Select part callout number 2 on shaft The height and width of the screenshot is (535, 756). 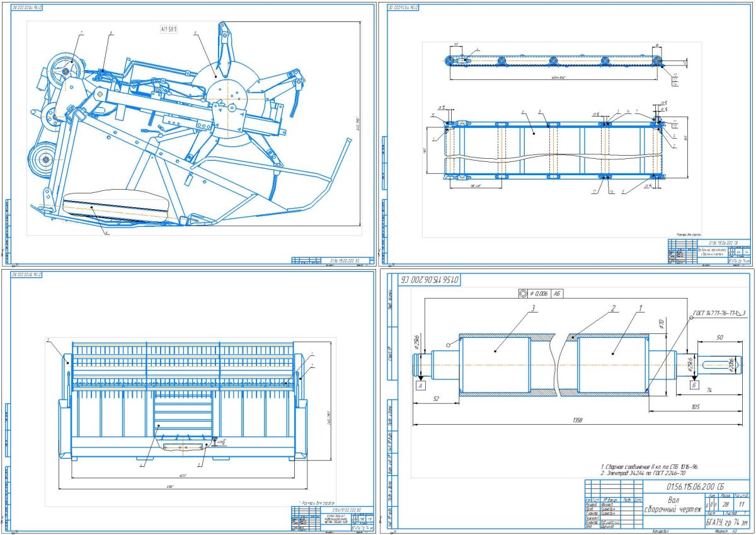(611, 309)
